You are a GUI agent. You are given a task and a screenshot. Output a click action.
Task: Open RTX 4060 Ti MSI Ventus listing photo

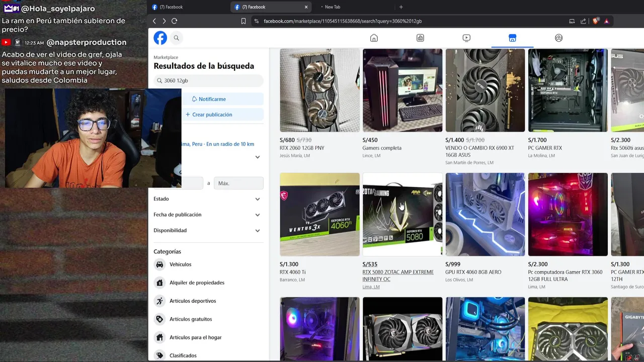pyautogui.click(x=319, y=215)
